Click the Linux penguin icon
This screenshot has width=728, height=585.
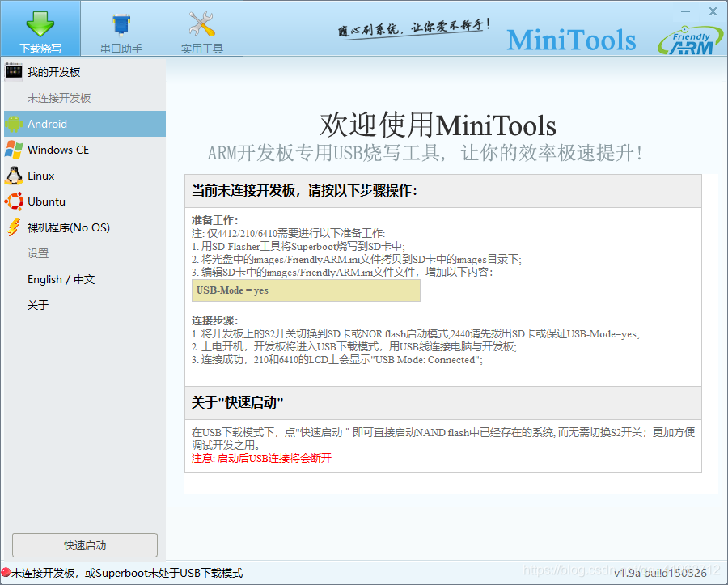pyautogui.click(x=14, y=176)
